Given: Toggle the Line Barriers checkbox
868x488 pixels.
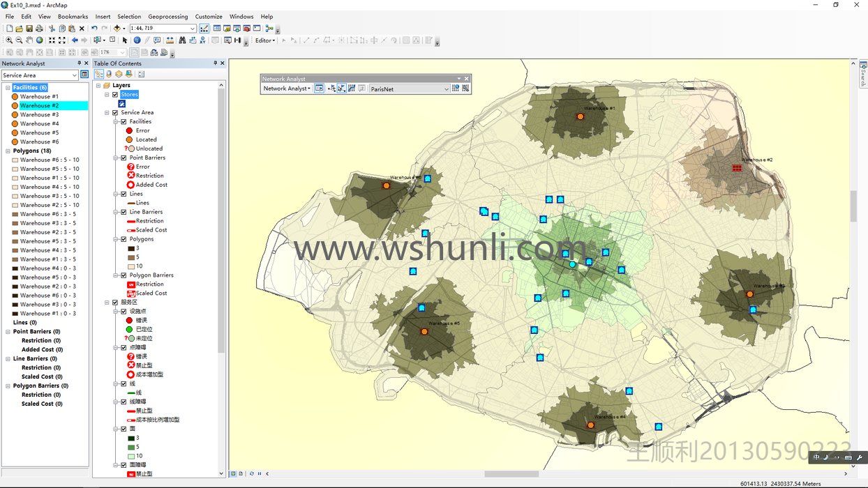Looking at the screenshot, I should tap(124, 213).
